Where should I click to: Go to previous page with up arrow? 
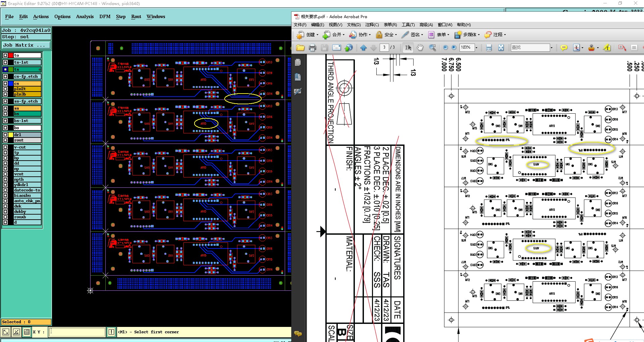point(363,48)
